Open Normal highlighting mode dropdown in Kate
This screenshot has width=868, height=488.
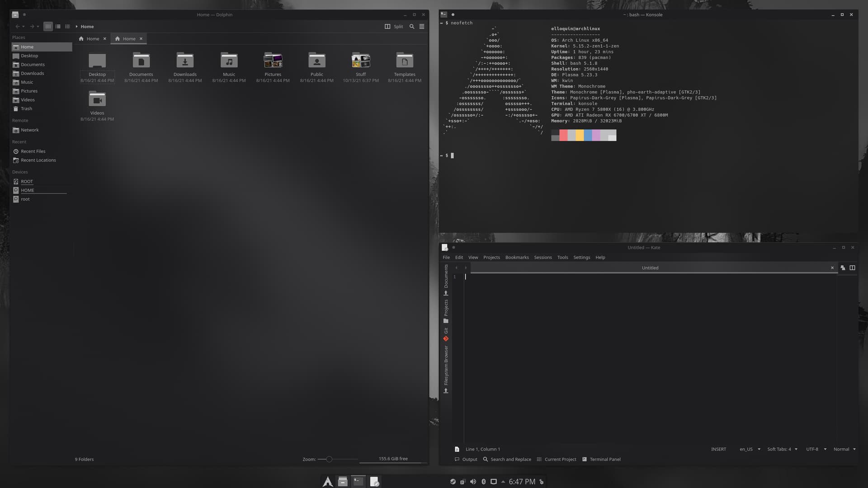click(x=844, y=450)
